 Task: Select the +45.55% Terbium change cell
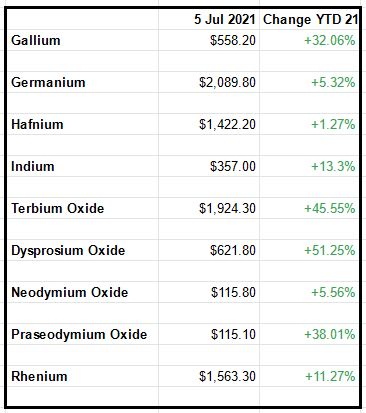click(309, 208)
